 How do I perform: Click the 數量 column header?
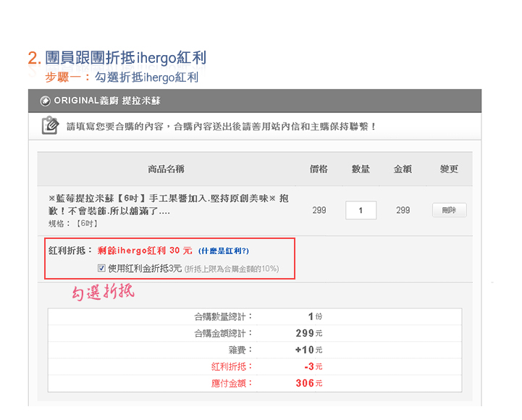coord(361,169)
